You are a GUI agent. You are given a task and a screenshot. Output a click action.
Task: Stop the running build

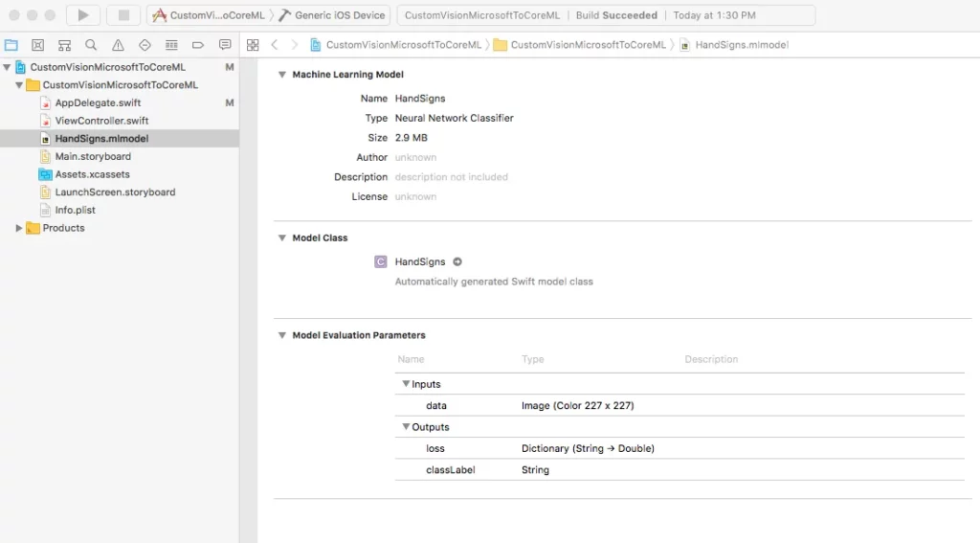pos(123,15)
